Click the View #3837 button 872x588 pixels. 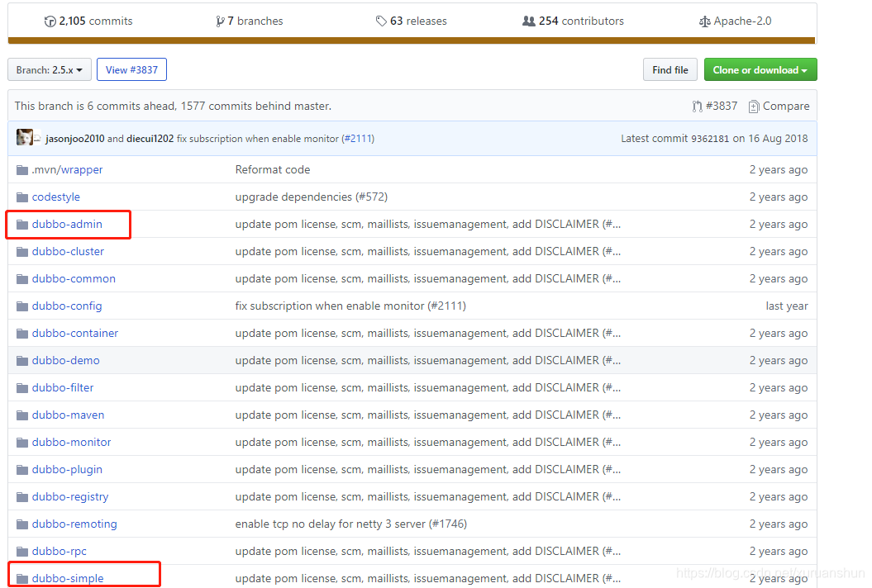[131, 69]
